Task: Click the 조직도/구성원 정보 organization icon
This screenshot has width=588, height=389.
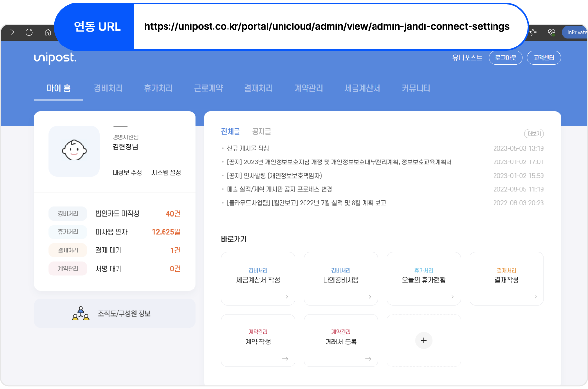Action: (x=81, y=314)
